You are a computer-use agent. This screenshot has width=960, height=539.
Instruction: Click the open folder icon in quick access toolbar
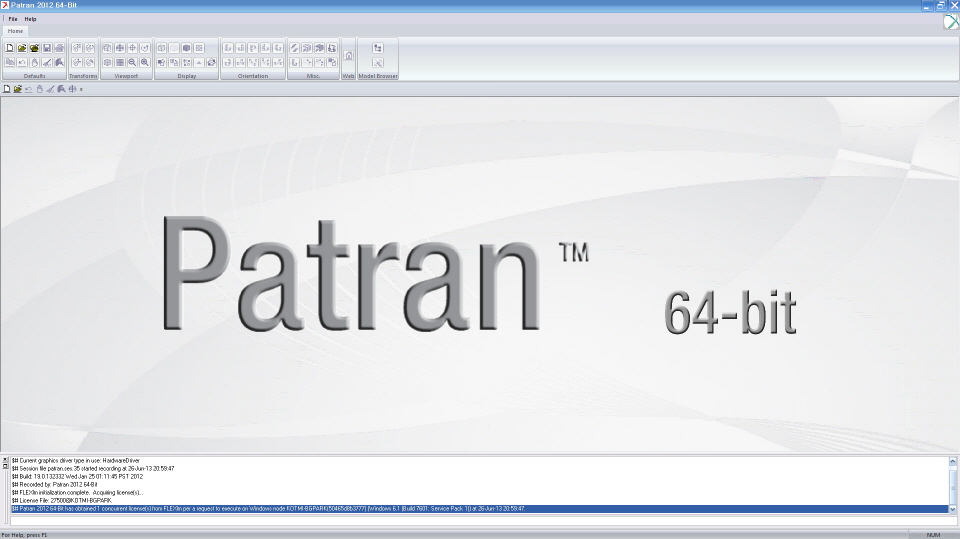(x=18, y=89)
